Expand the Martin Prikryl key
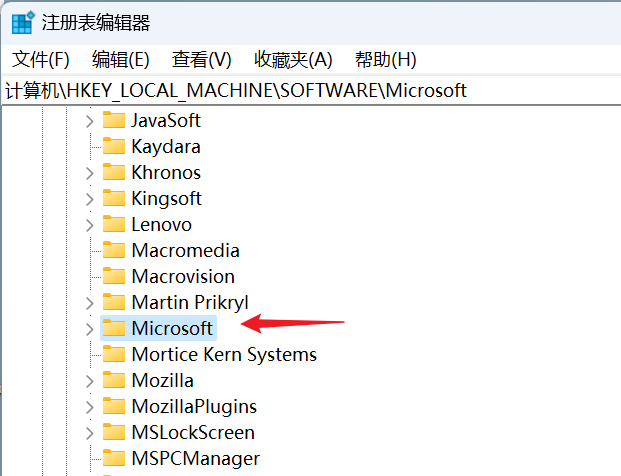Screen dimensions: 621x476 click(90, 303)
